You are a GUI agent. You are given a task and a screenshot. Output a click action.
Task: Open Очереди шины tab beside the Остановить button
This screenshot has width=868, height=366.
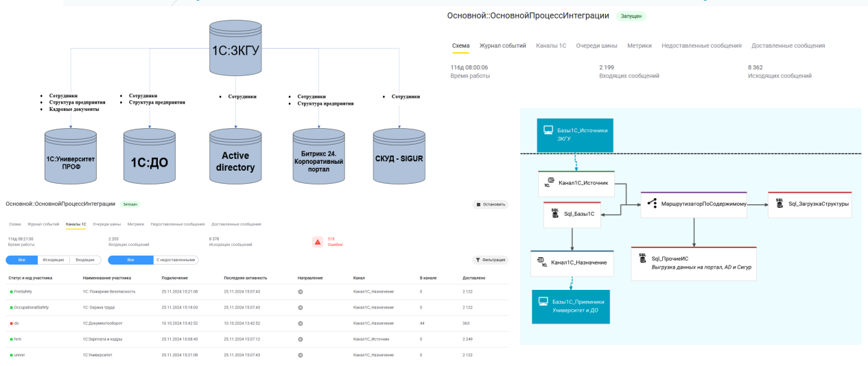point(107,224)
